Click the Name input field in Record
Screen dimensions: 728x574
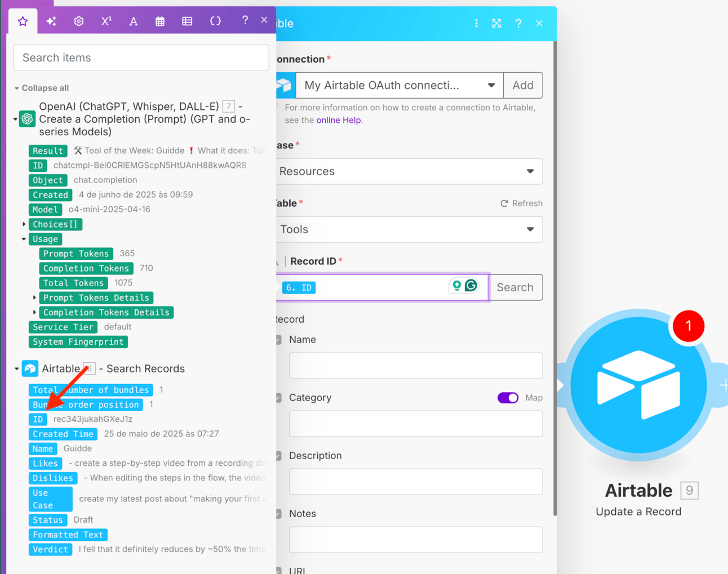coord(416,366)
